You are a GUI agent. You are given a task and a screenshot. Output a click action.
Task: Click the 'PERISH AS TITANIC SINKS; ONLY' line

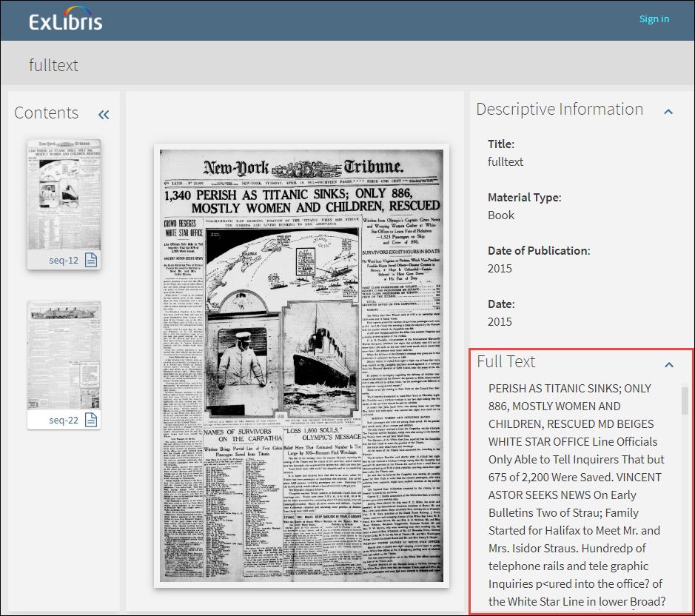tap(570, 389)
